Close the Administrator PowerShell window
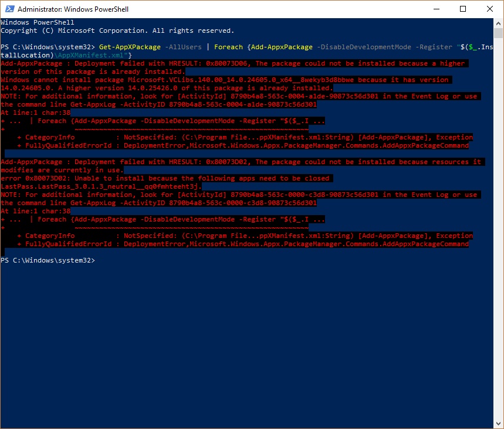This screenshot has width=504, height=429. [490, 9]
